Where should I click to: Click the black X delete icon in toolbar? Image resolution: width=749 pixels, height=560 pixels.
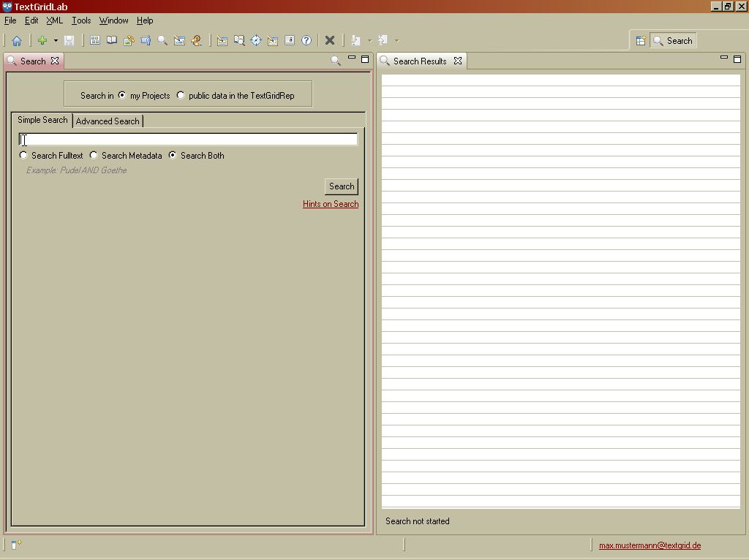[330, 41]
